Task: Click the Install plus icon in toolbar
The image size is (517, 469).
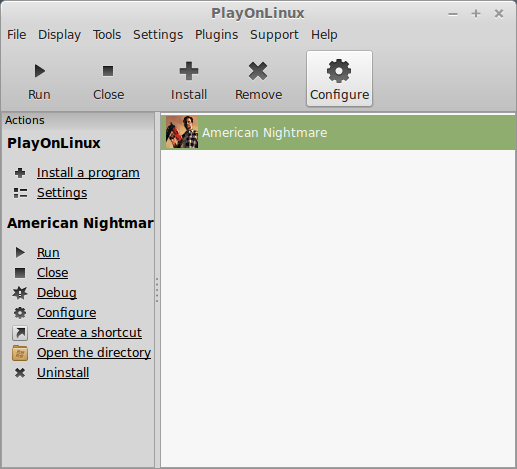Action: pos(189,71)
